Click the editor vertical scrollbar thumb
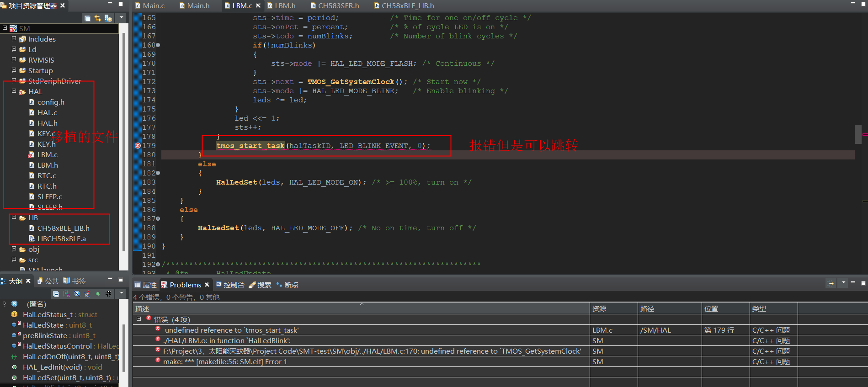 858,134
